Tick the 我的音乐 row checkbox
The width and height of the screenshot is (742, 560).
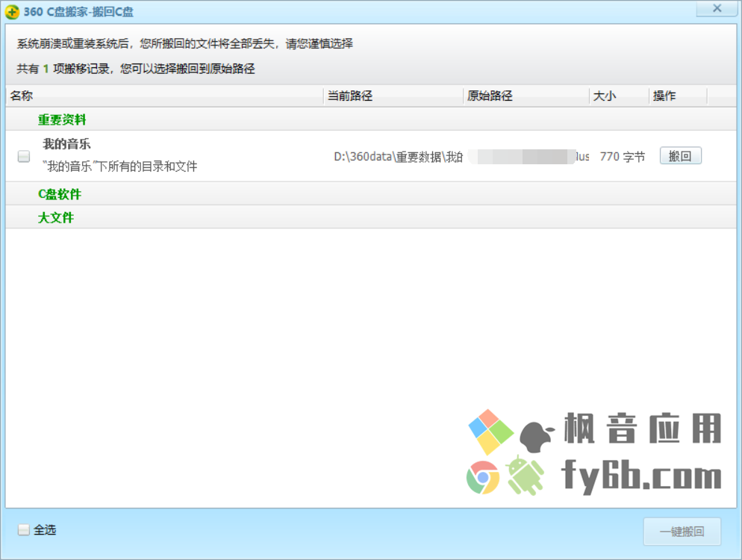pyautogui.click(x=24, y=156)
